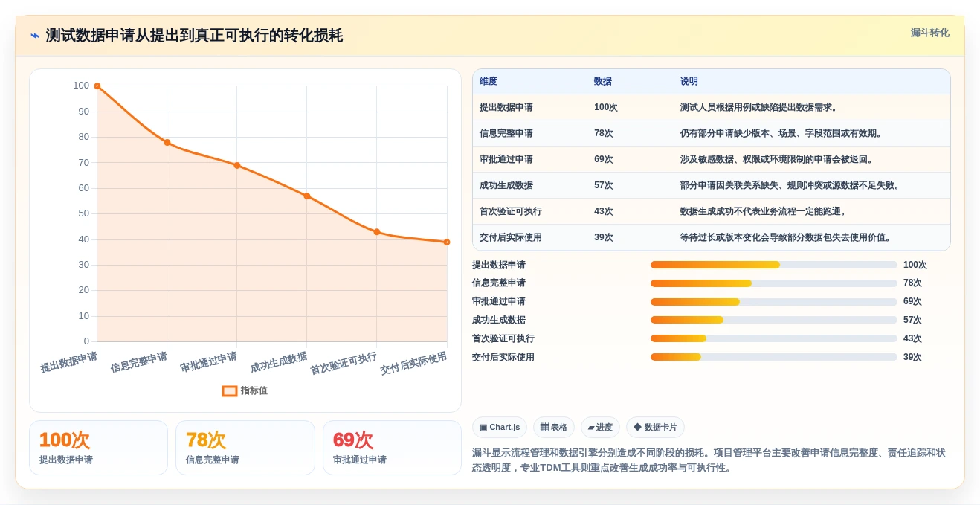
Task: Select the 进度 tag
Action: (600, 427)
